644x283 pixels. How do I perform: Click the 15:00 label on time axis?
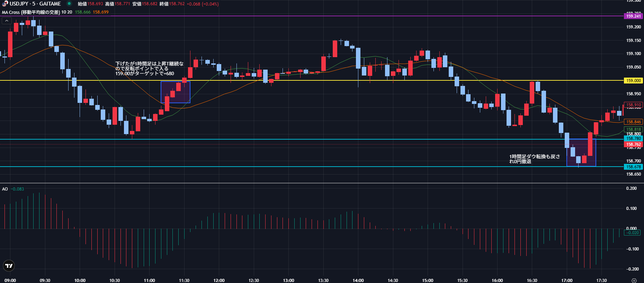(428, 280)
